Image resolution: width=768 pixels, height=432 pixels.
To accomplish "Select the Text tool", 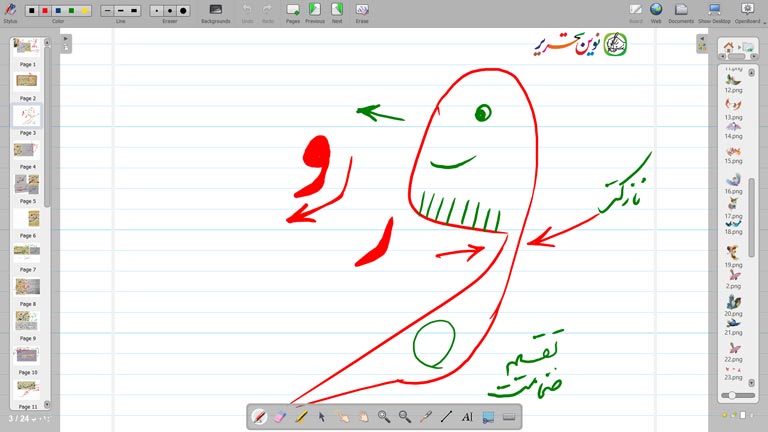I will pos(467,416).
